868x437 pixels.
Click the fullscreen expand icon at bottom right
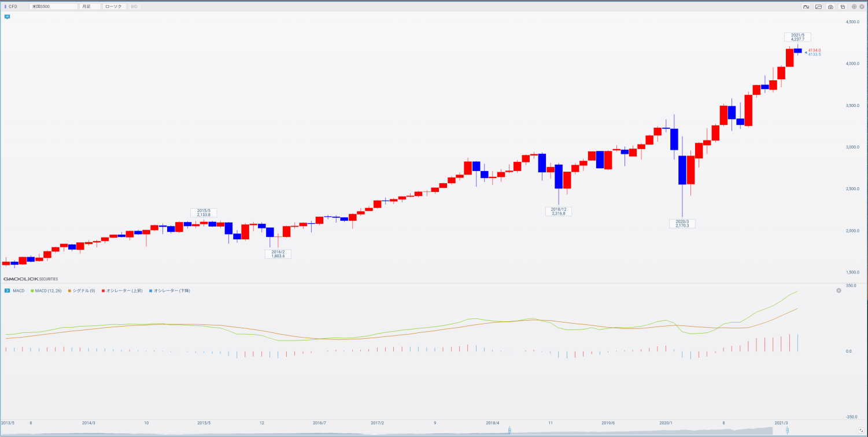[860, 431]
